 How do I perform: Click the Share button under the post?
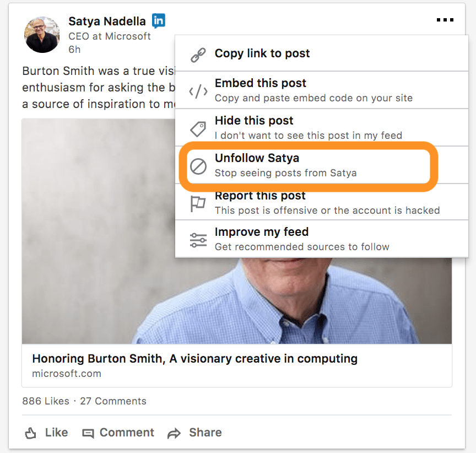[194, 433]
